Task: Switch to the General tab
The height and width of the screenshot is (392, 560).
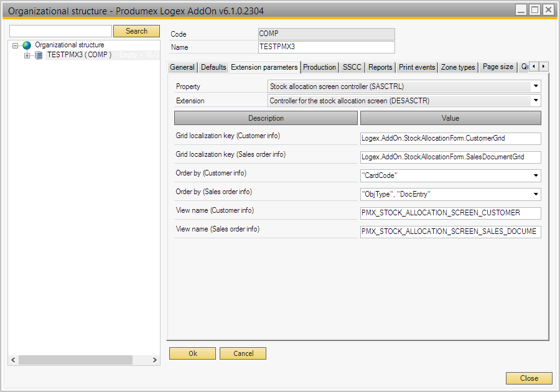Action: [182, 67]
